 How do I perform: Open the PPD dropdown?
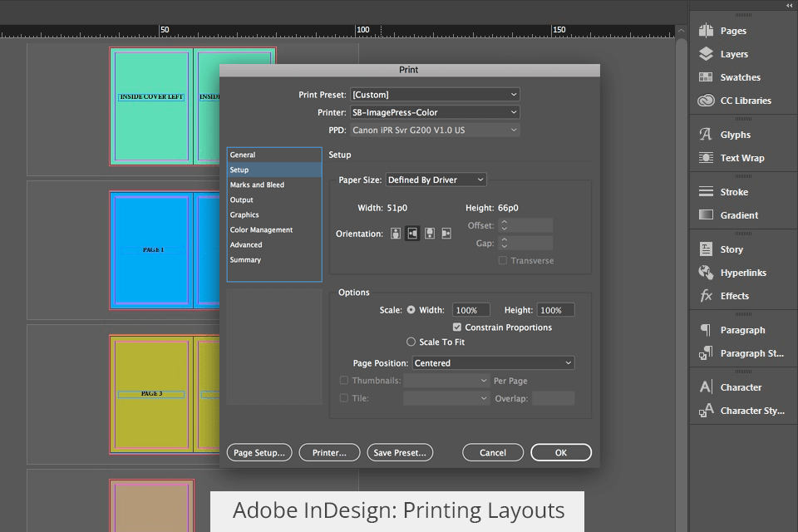[435, 130]
